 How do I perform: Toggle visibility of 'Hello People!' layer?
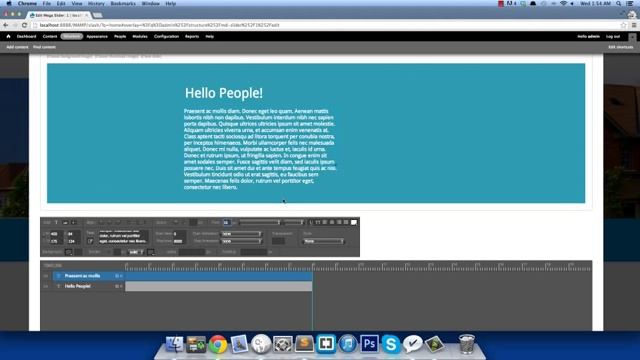(46, 287)
